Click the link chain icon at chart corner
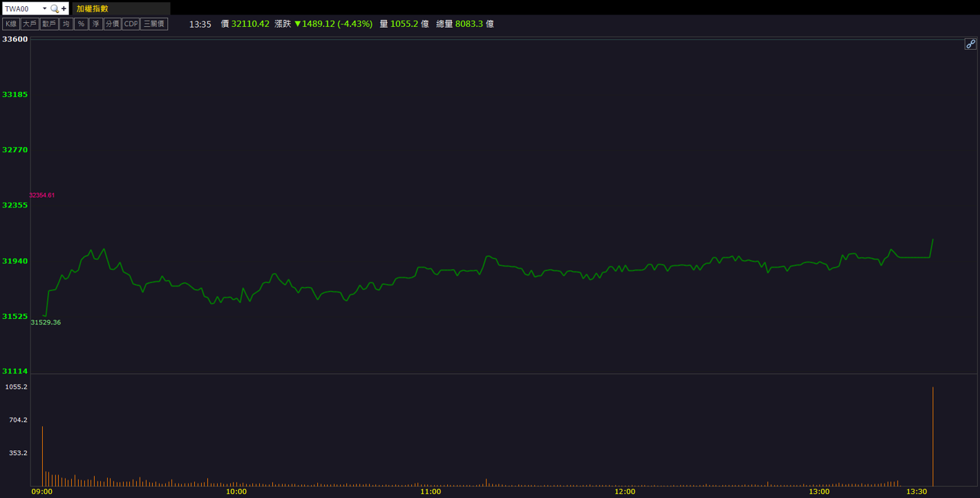 970,44
